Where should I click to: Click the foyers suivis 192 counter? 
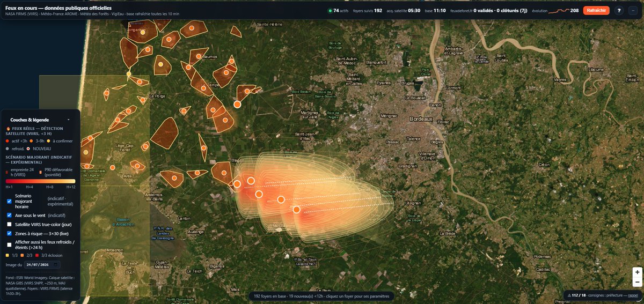[x=368, y=11]
